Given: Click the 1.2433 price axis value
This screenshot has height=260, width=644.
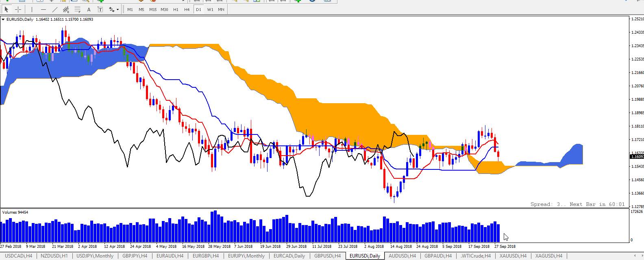Looking at the screenshot, I should pos(638,32).
